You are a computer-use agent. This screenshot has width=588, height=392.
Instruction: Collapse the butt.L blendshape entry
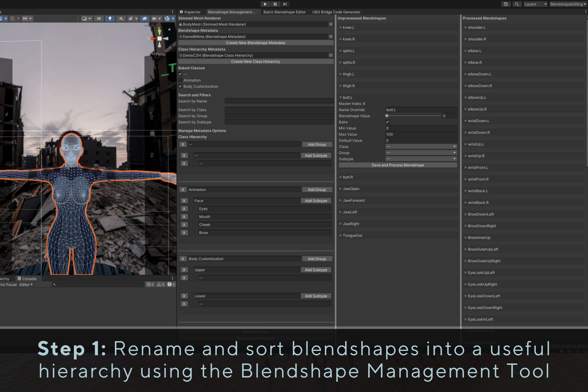(341, 97)
